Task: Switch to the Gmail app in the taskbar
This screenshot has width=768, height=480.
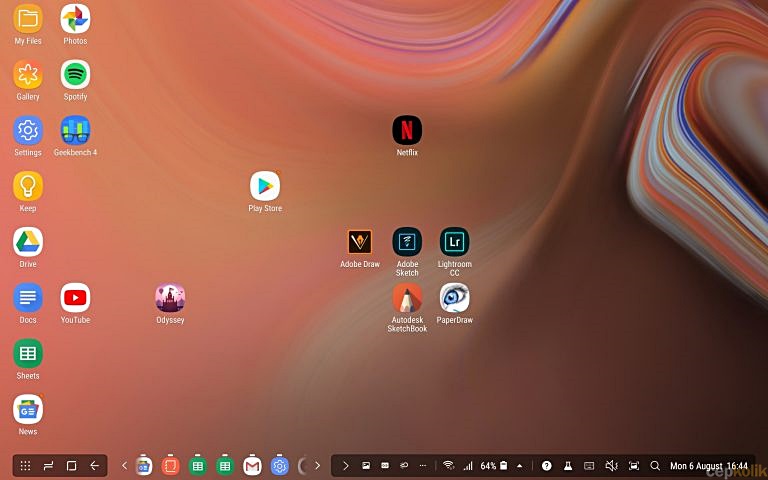Action: pos(252,466)
